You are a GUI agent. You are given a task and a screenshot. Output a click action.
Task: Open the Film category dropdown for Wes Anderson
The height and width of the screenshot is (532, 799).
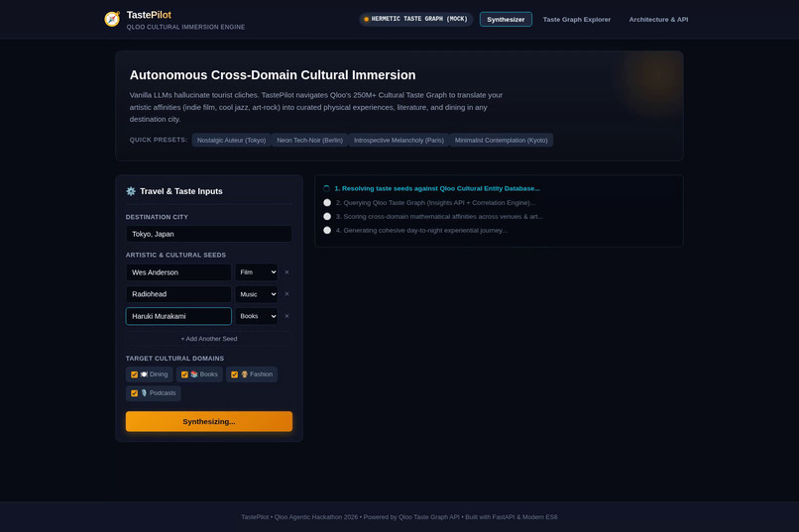click(x=257, y=272)
